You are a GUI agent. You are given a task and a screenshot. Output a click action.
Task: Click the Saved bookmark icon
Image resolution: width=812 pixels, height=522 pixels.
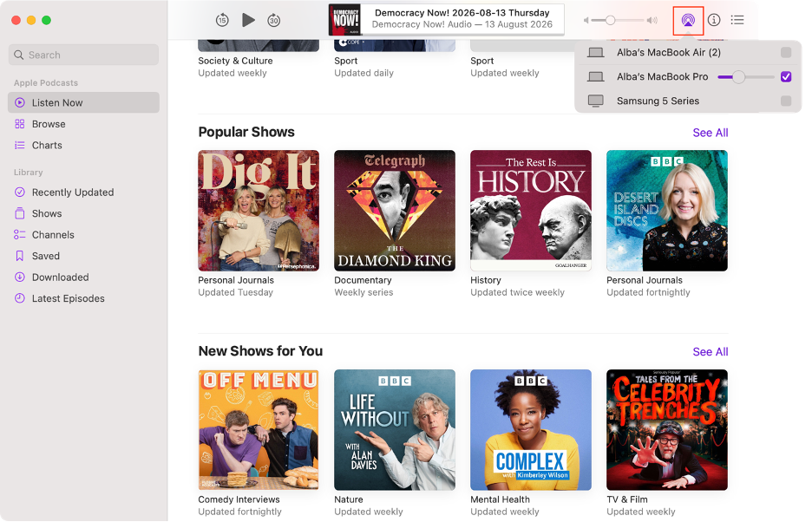20,256
